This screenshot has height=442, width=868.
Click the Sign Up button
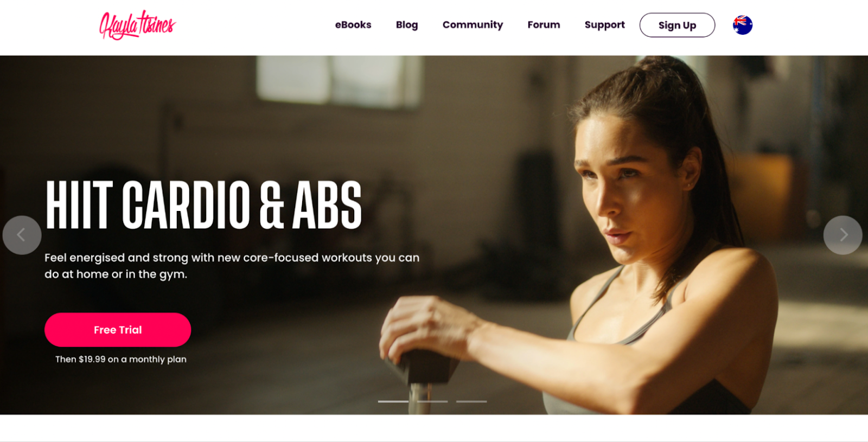click(x=677, y=25)
